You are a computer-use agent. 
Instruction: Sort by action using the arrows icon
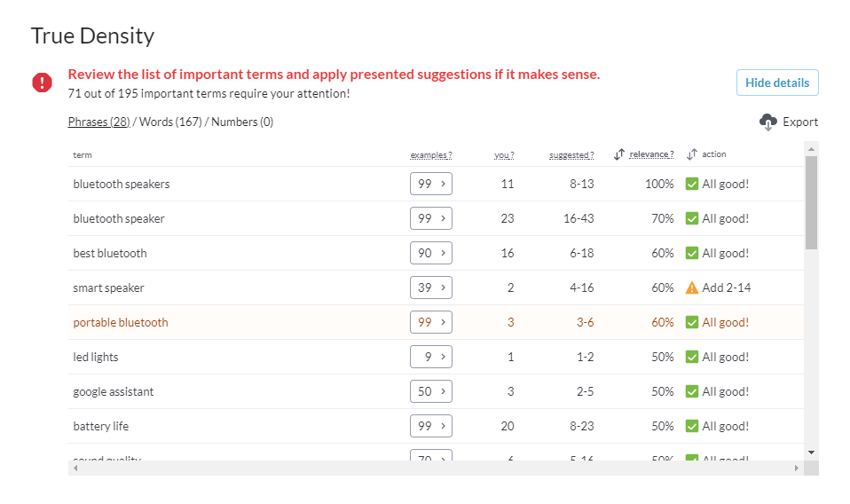(x=692, y=154)
